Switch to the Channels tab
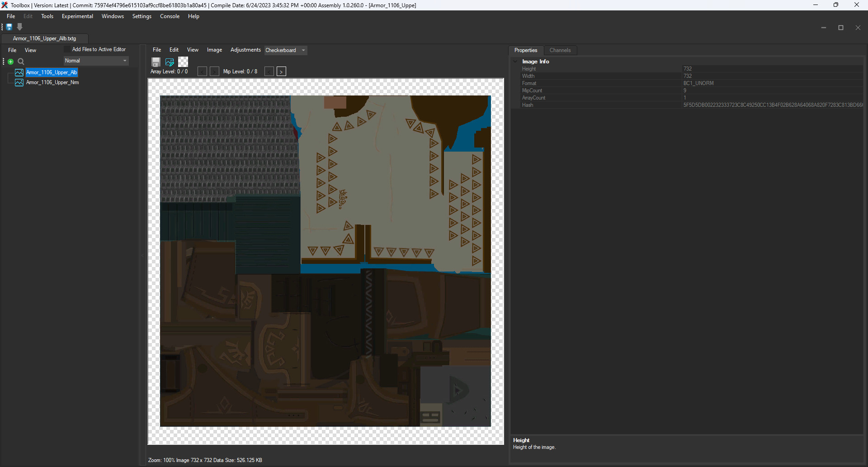 pos(560,50)
